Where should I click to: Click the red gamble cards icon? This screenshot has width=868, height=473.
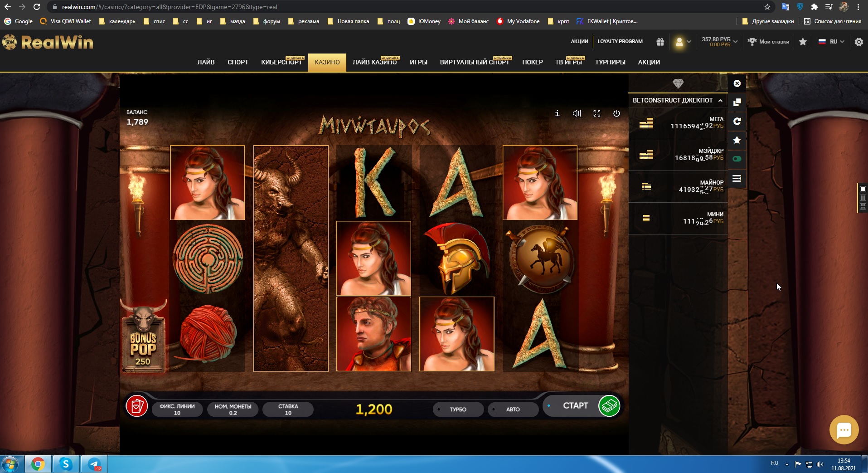(136, 406)
